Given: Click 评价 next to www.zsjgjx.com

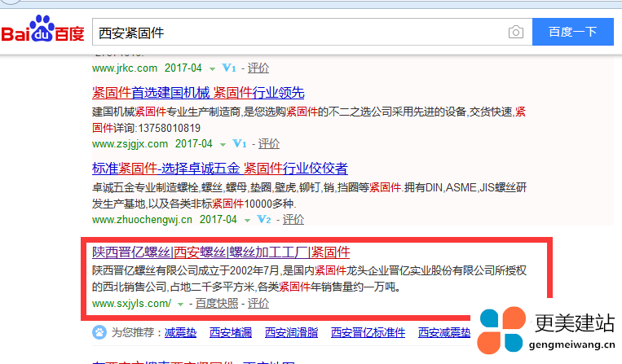Looking at the screenshot, I should tap(269, 144).
